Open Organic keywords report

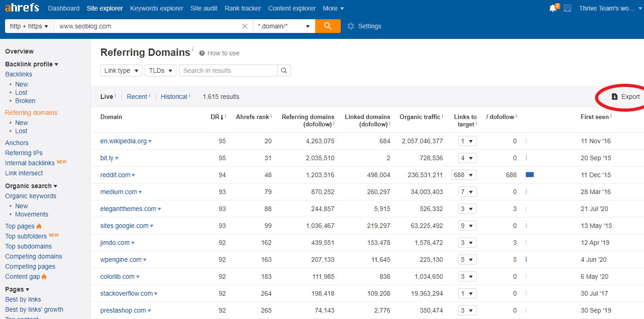coord(31,196)
